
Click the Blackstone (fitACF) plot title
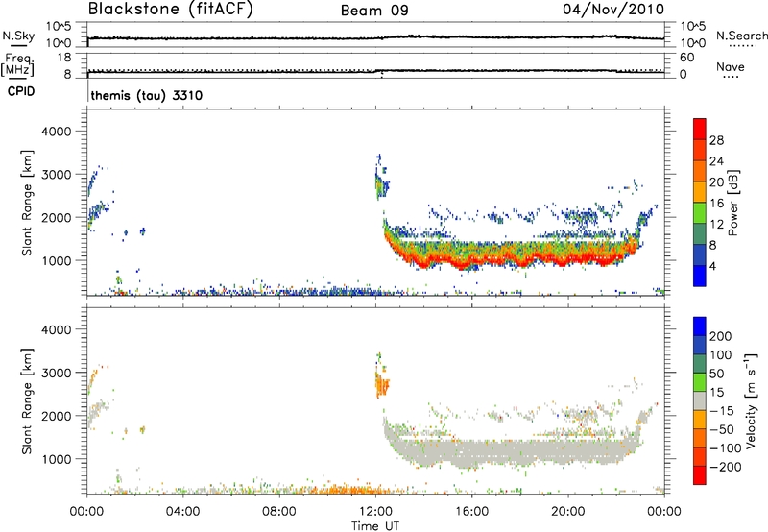(x=170, y=9)
